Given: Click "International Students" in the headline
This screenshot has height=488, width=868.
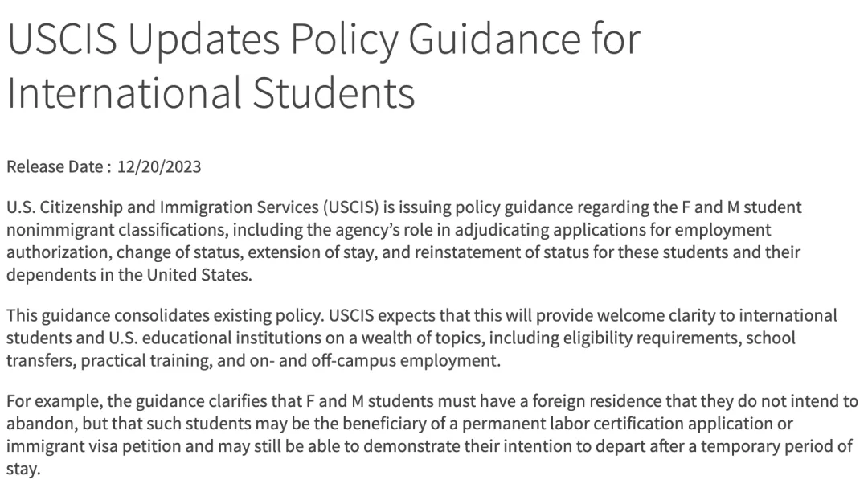Looking at the screenshot, I should (211, 92).
